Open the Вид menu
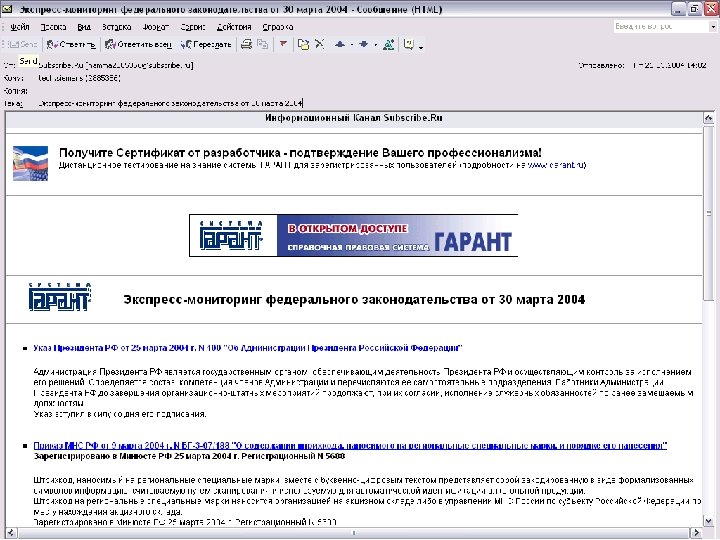The height and width of the screenshot is (540, 720). (x=84, y=27)
